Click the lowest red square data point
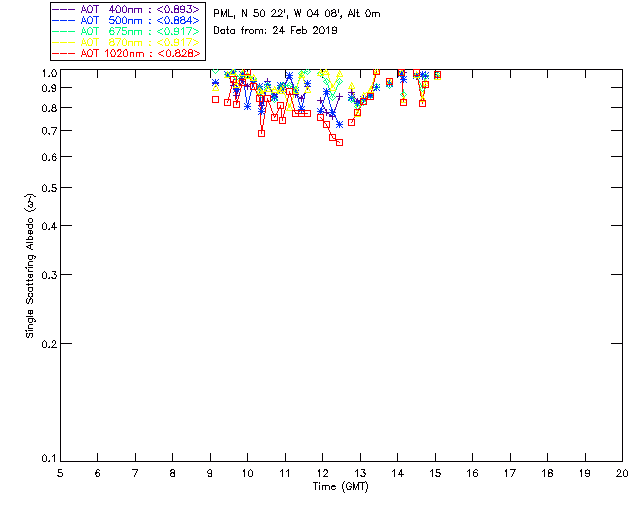The height and width of the screenshot is (512, 640). (339, 142)
